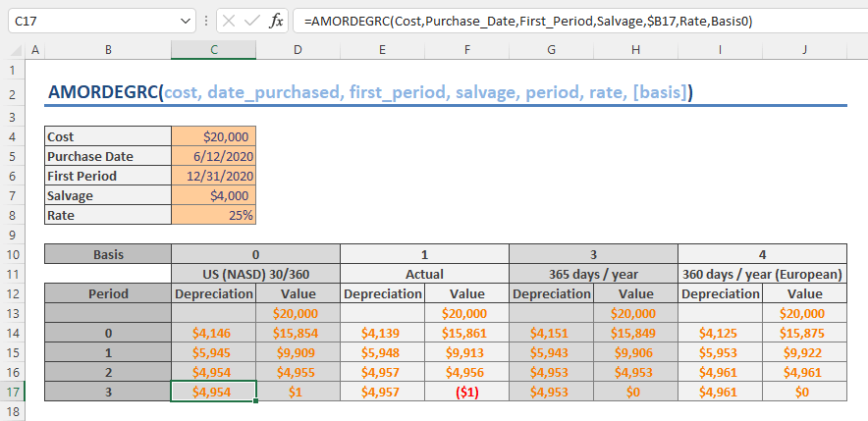Click the Cost value cell $20,000
The height and width of the screenshot is (421, 868).
(213, 136)
